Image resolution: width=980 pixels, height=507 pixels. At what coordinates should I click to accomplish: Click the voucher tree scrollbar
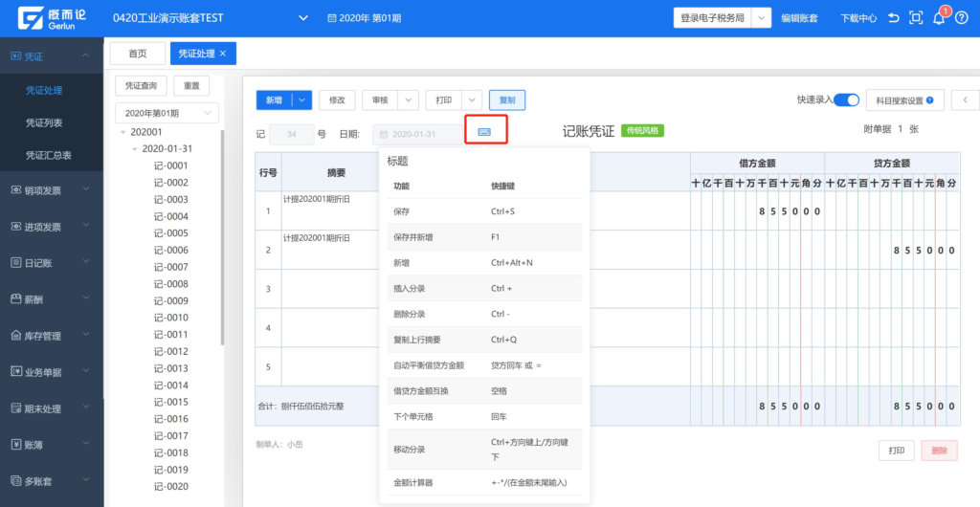222,237
